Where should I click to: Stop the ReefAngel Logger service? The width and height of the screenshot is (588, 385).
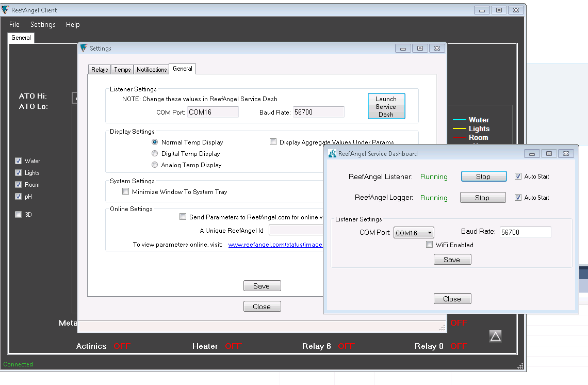point(482,198)
